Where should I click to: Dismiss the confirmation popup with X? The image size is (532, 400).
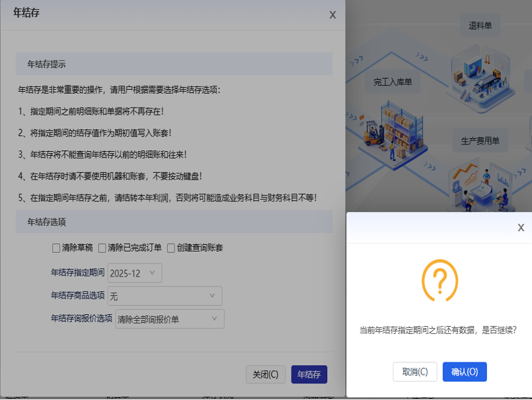click(521, 228)
